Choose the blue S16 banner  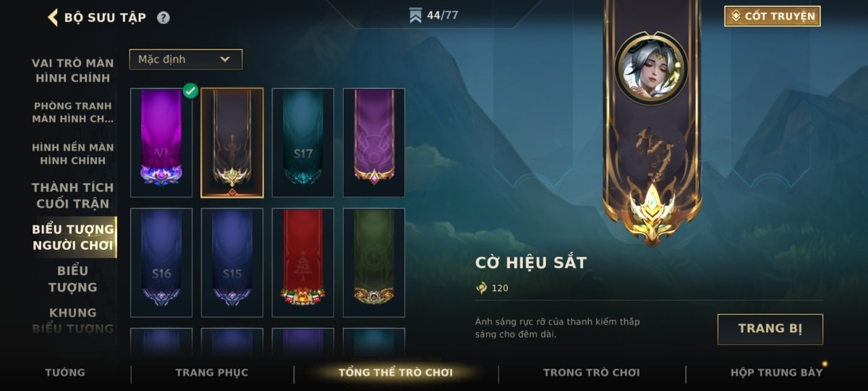coord(161,262)
